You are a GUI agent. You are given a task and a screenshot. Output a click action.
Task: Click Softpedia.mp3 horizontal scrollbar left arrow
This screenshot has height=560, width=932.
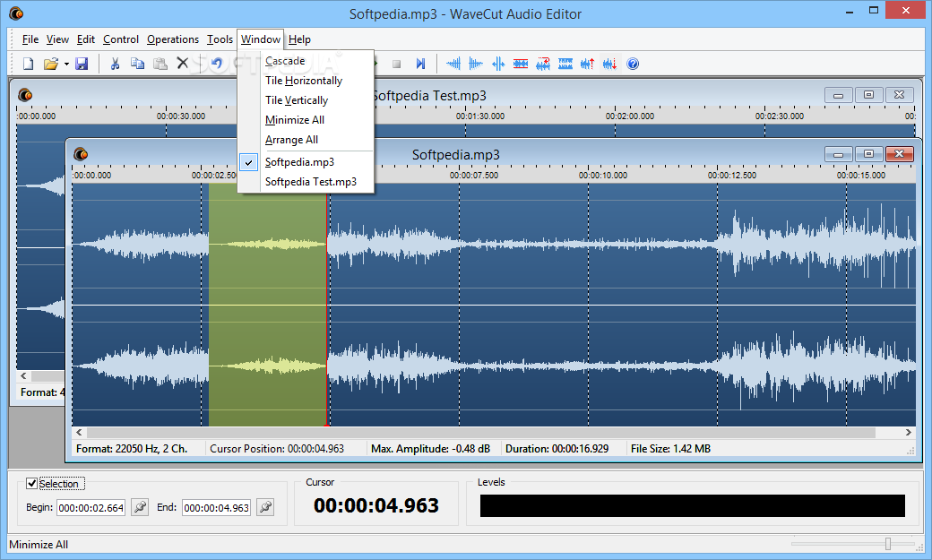click(79, 432)
